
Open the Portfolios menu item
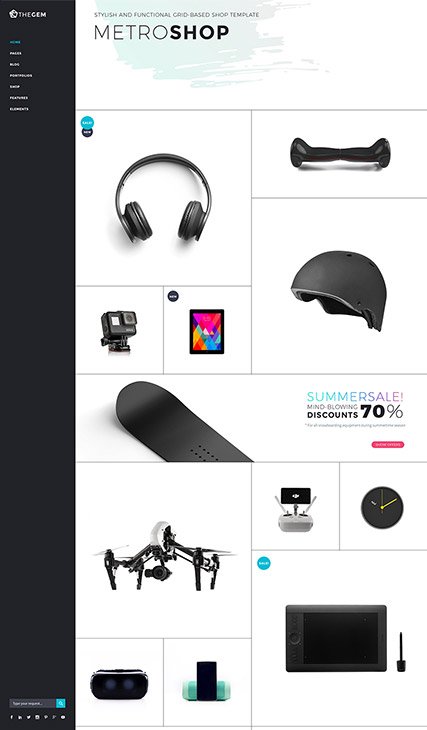pos(21,75)
